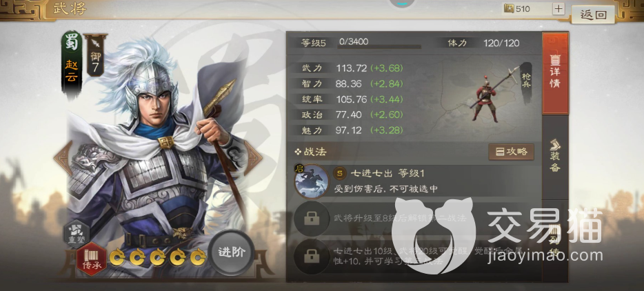Click the second skill lock icon
The height and width of the screenshot is (291, 644).
[x=312, y=219]
